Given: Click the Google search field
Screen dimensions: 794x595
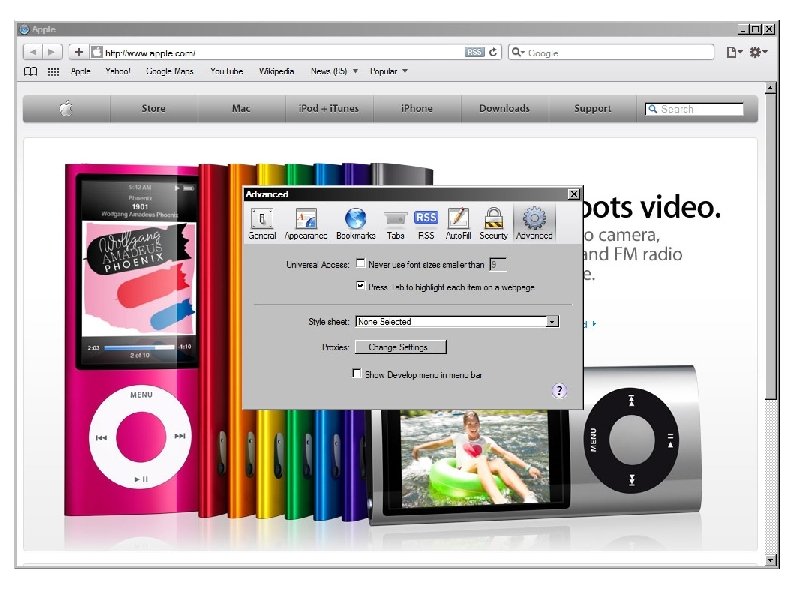Looking at the screenshot, I should pyautogui.click(x=611, y=52).
